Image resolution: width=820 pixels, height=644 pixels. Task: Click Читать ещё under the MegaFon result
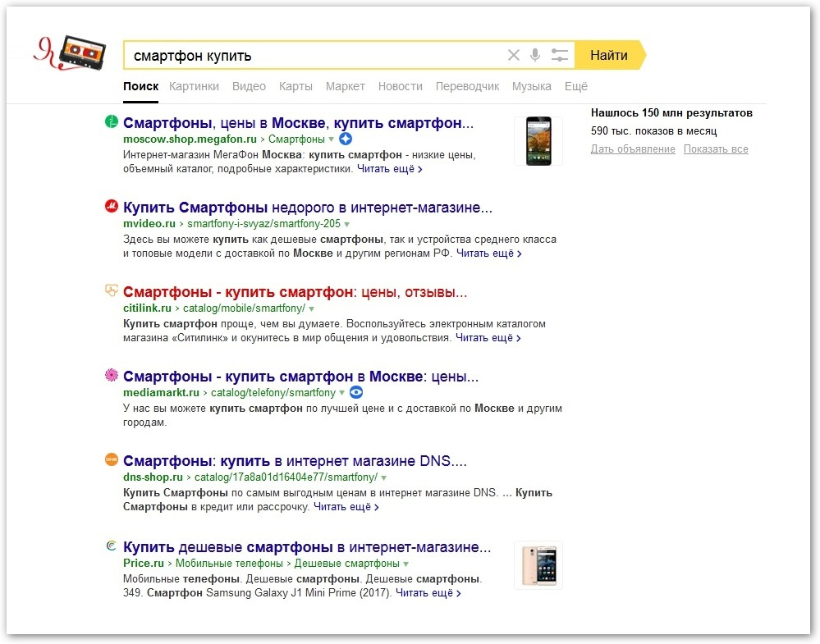390,169
